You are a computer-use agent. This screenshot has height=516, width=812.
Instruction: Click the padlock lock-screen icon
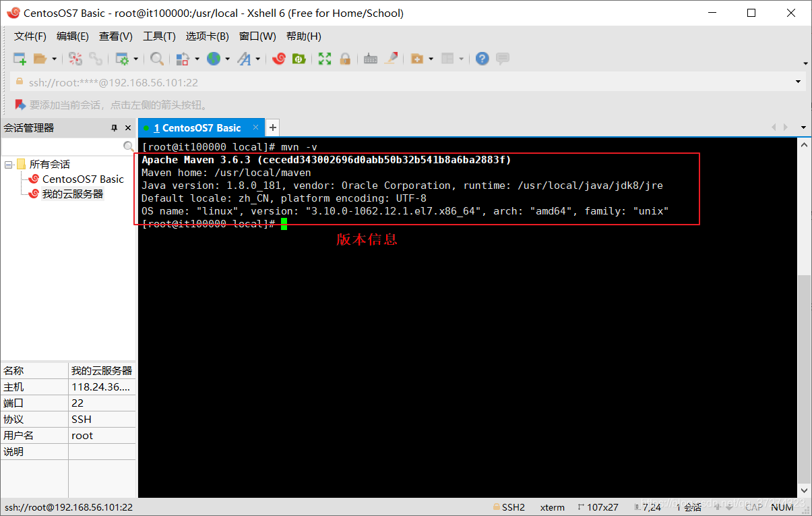coord(345,59)
